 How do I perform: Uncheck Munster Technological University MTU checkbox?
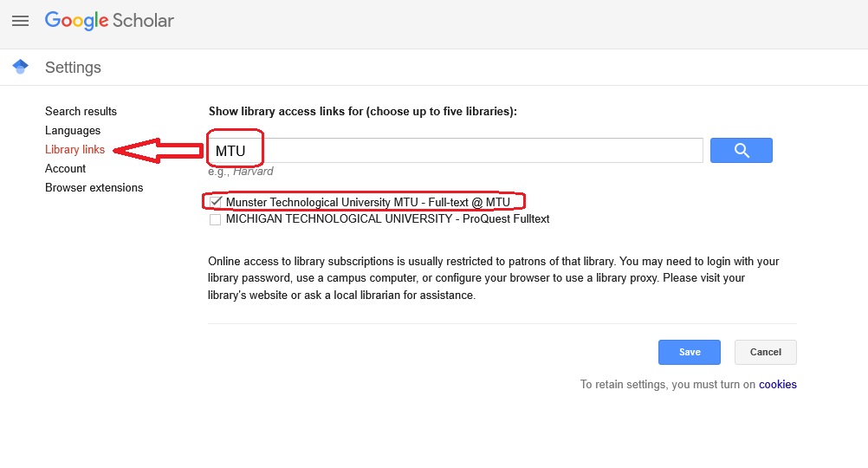216,202
